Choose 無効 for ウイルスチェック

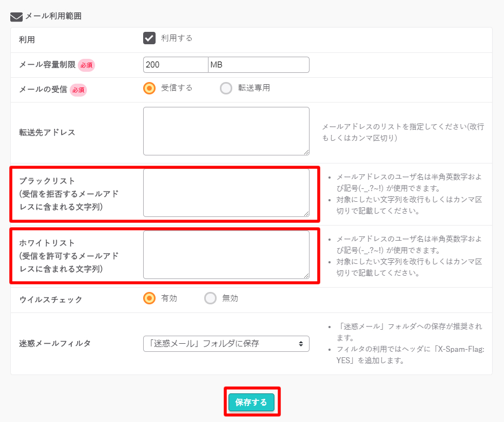tap(210, 298)
